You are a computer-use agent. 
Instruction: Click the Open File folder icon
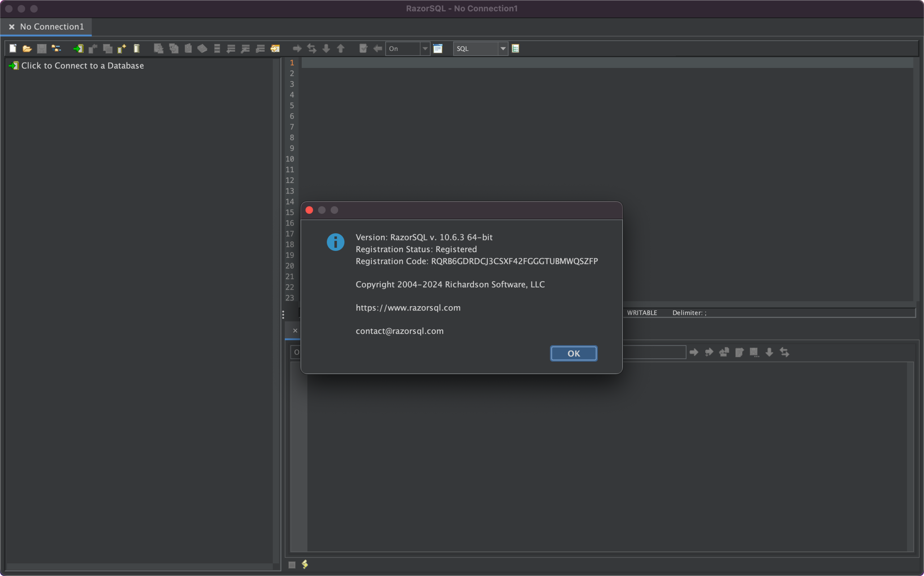[x=27, y=48]
